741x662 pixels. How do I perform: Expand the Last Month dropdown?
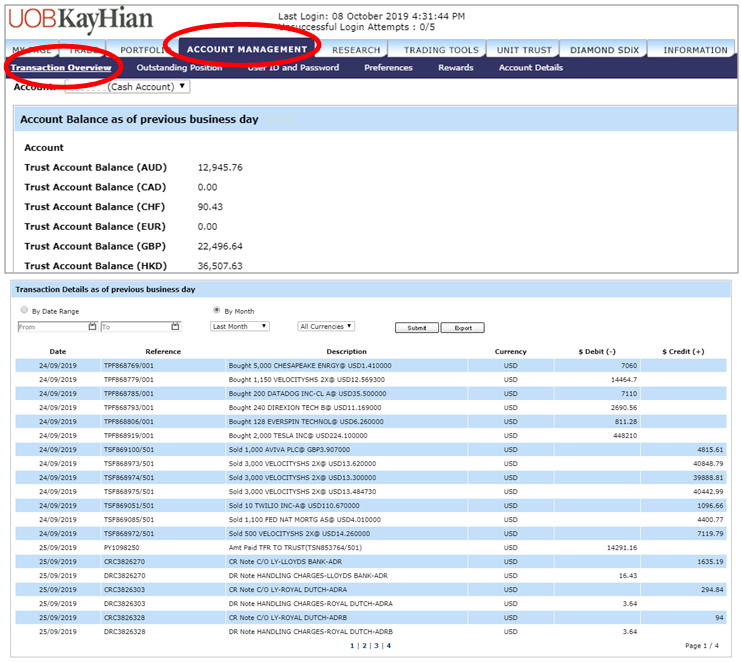(x=240, y=327)
